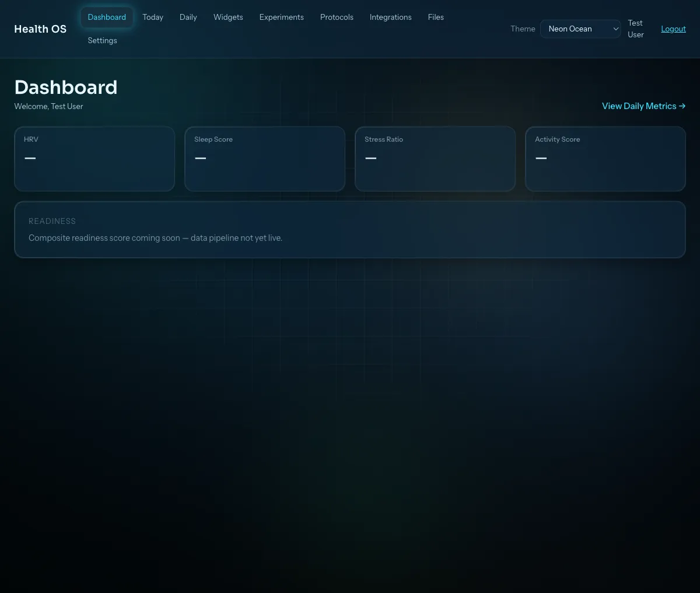Select the HRV metric card
This screenshot has height=593, width=700.
tap(94, 159)
